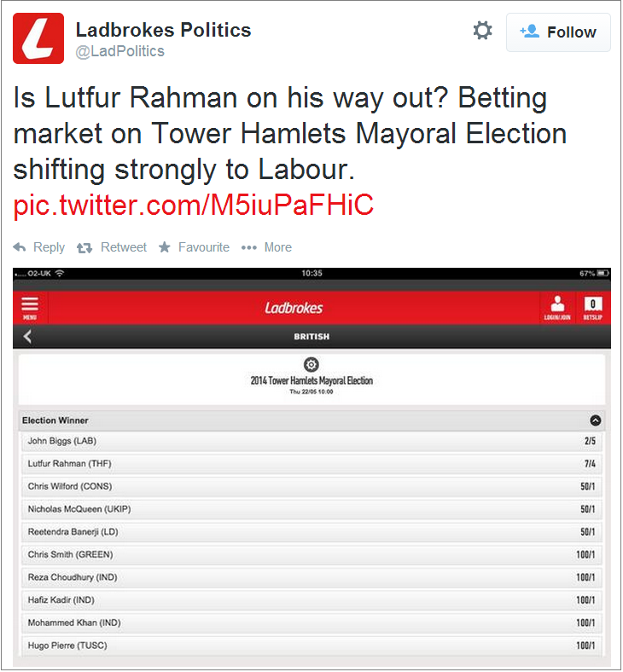Tap the Login/Join person icon

tap(557, 308)
